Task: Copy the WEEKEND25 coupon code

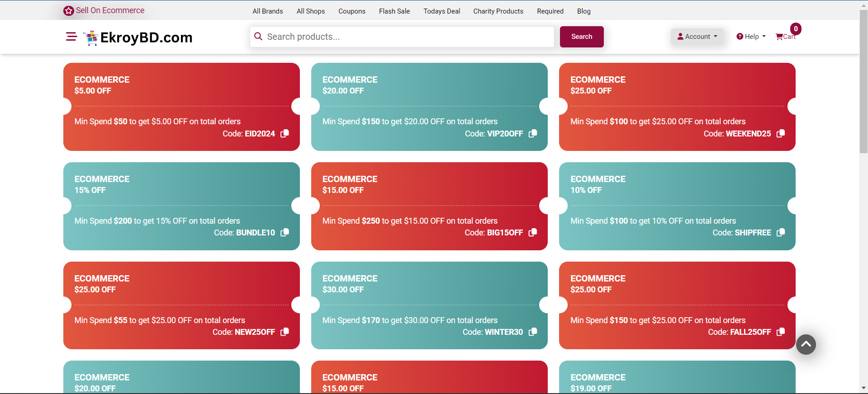Action: pyautogui.click(x=781, y=133)
